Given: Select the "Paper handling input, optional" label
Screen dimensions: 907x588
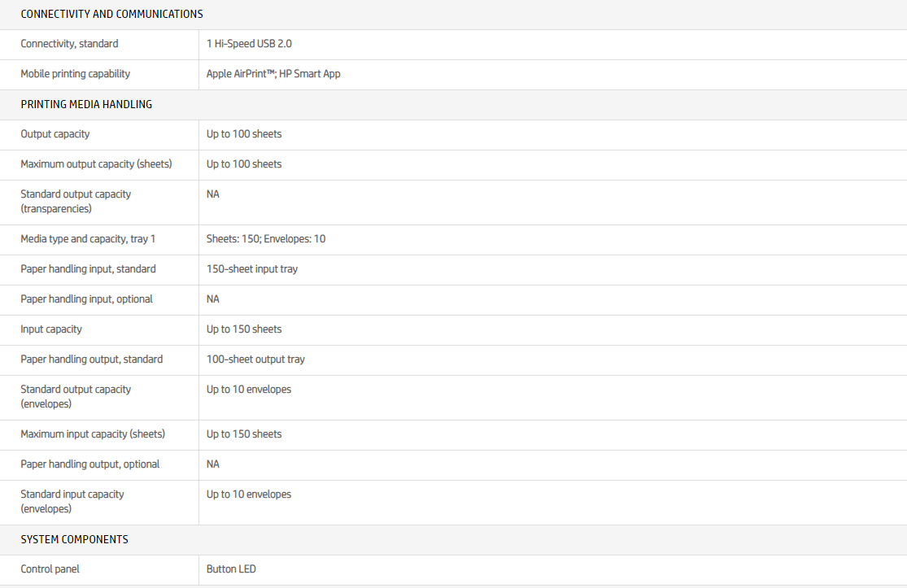Looking at the screenshot, I should 86,299.
